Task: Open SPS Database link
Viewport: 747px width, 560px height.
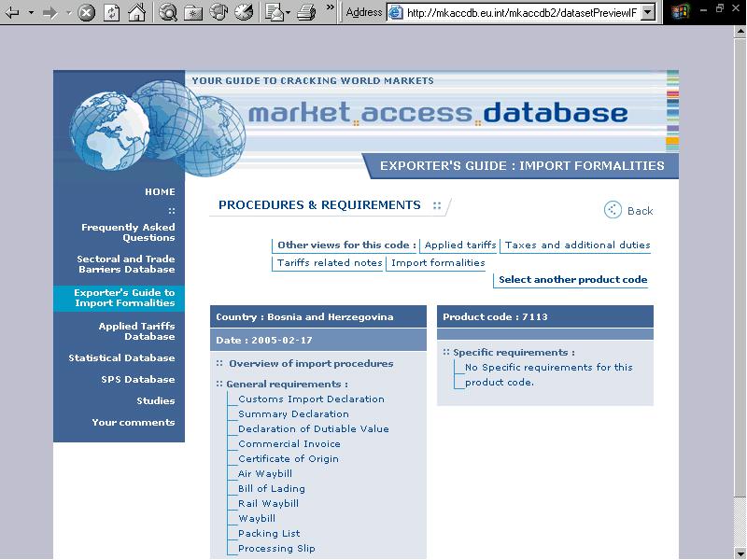Action: (x=137, y=380)
